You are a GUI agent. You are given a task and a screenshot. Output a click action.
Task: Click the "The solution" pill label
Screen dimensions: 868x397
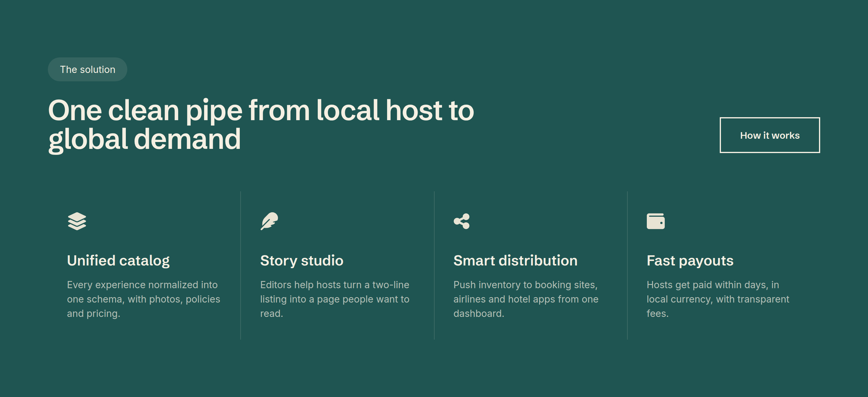tap(88, 69)
